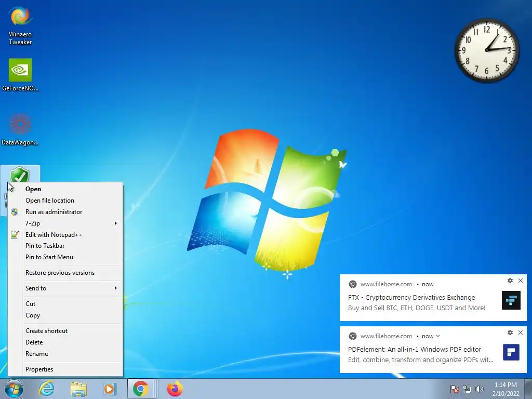The width and height of the screenshot is (532, 399).
Task: Close the PDFelement notification
Action: [x=521, y=332]
